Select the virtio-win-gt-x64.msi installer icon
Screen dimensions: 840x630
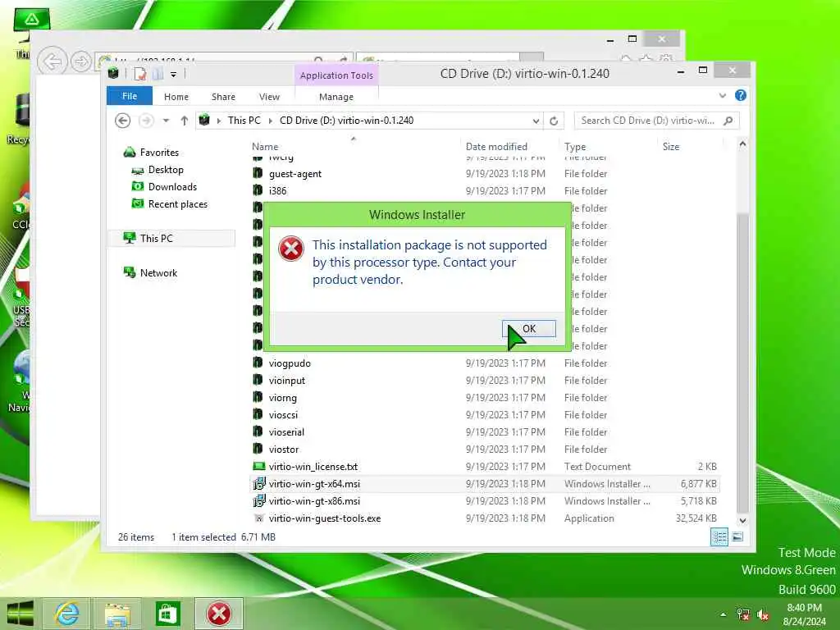point(259,483)
